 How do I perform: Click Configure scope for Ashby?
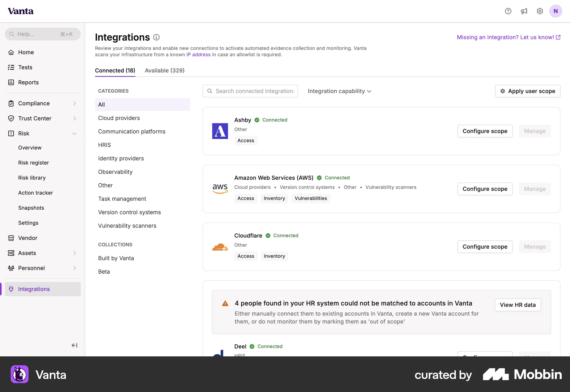[485, 131]
